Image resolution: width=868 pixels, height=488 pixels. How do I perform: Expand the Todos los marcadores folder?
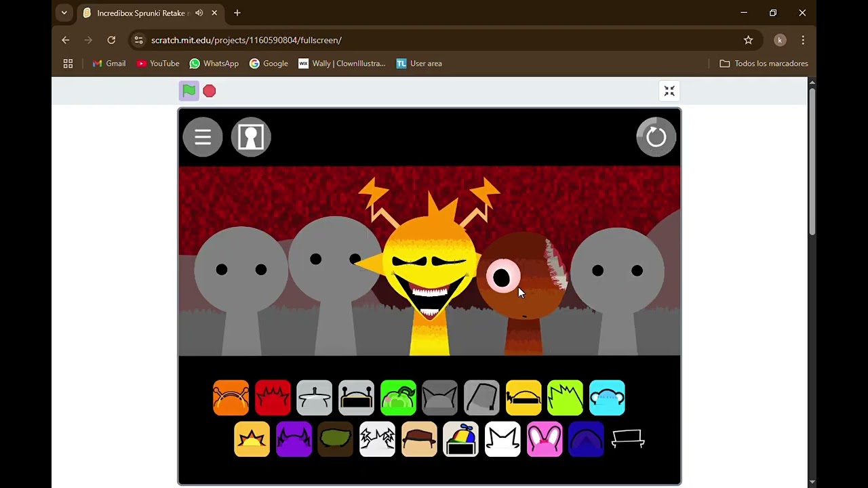click(764, 64)
